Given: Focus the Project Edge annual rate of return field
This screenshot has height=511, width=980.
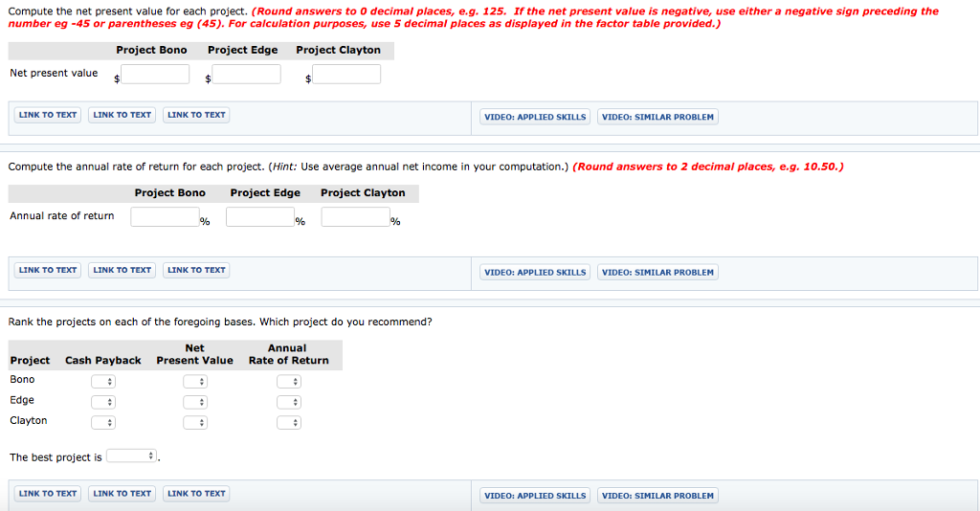Looking at the screenshot, I should click(x=259, y=217).
